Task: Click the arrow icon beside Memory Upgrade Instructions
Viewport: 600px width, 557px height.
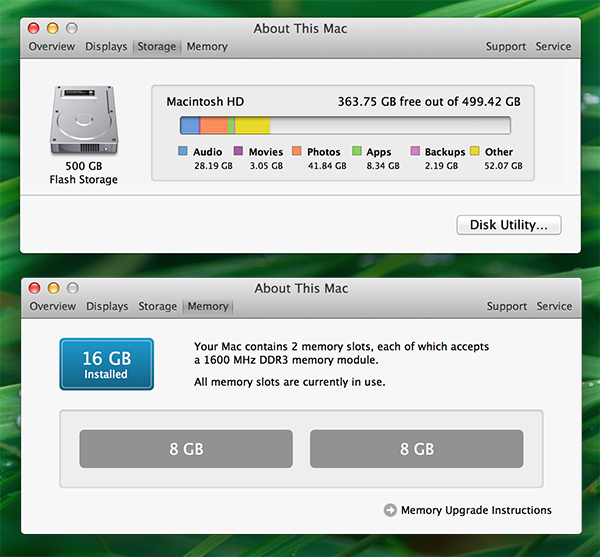Action: coord(390,510)
